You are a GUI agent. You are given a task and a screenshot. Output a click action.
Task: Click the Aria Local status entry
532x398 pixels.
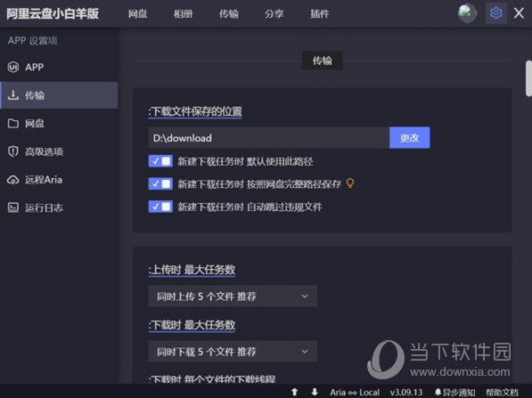pos(355,393)
